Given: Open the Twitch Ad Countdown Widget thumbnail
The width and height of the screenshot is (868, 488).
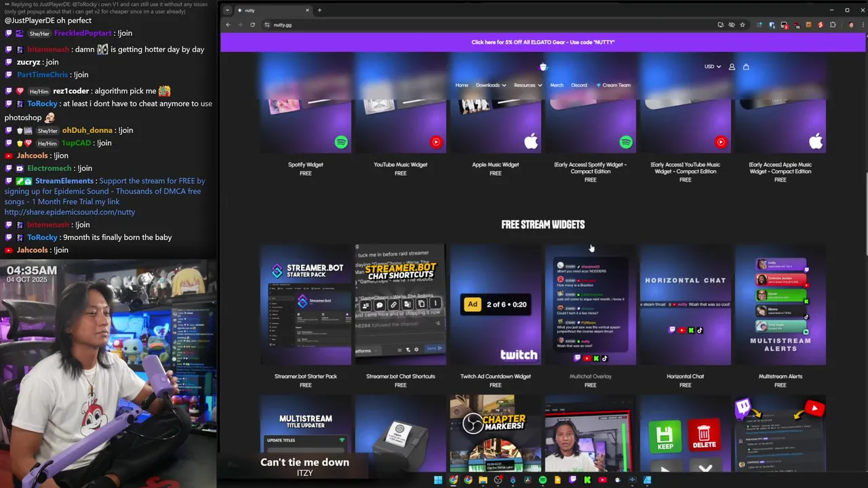Looking at the screenshot, I should (x=495, y=304).
